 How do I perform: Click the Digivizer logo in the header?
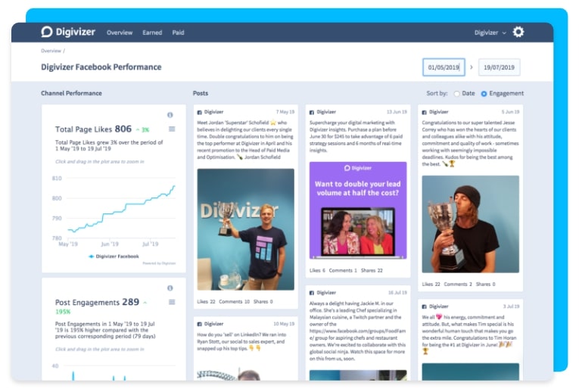68,32
